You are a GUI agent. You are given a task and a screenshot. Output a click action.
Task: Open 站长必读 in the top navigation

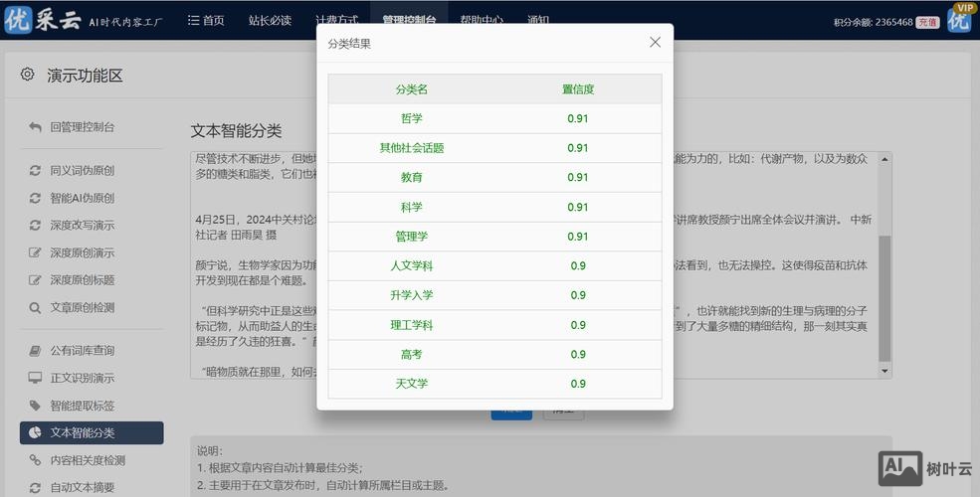click(x=270, y=20)
